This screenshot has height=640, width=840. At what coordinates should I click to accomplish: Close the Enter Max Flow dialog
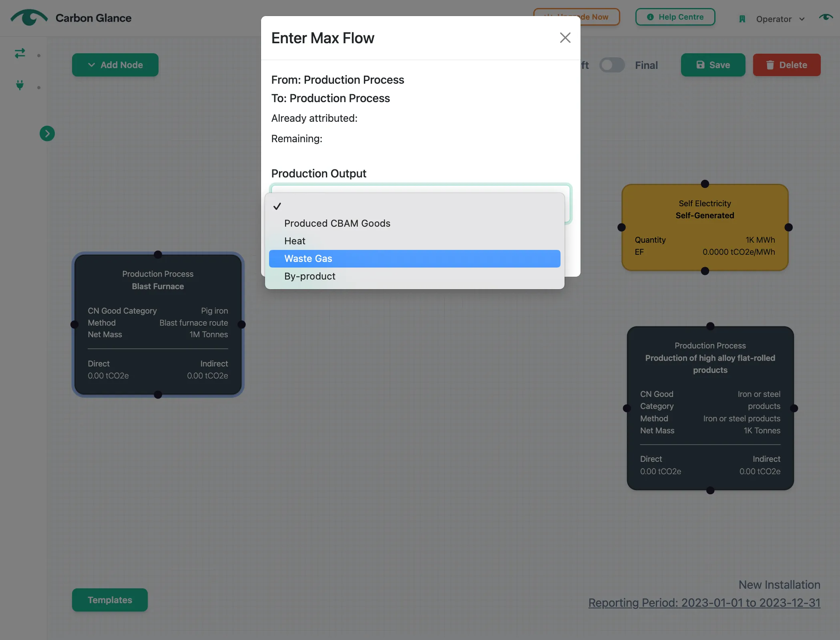[565, 38]
